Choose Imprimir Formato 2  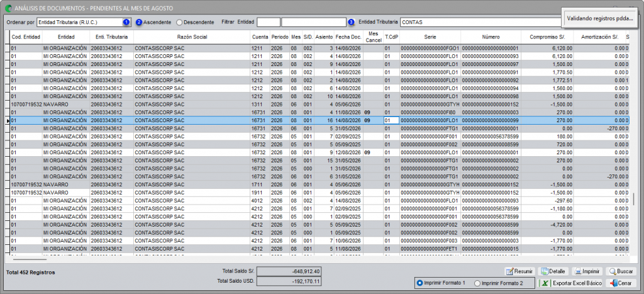tap(499, 283)
